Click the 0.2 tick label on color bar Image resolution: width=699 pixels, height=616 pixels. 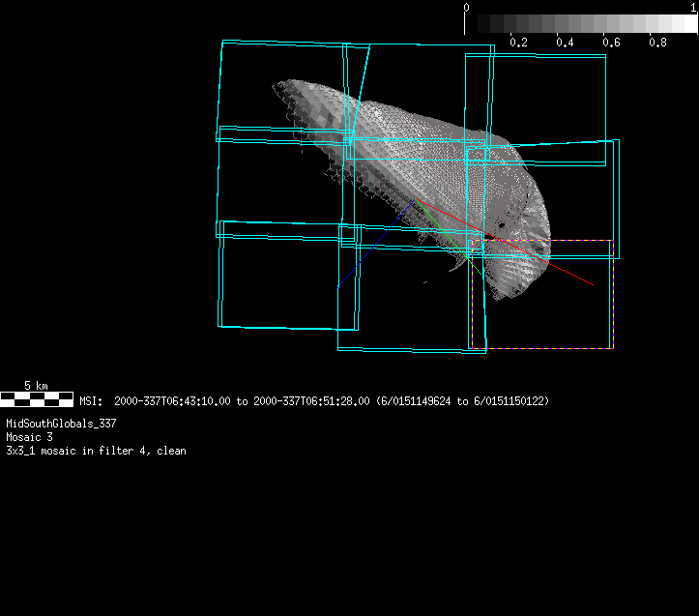[518, 43]
